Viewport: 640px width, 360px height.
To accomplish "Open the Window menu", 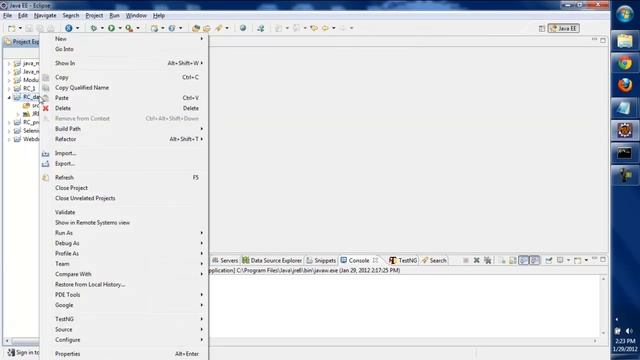I will (x=136, y=16).
